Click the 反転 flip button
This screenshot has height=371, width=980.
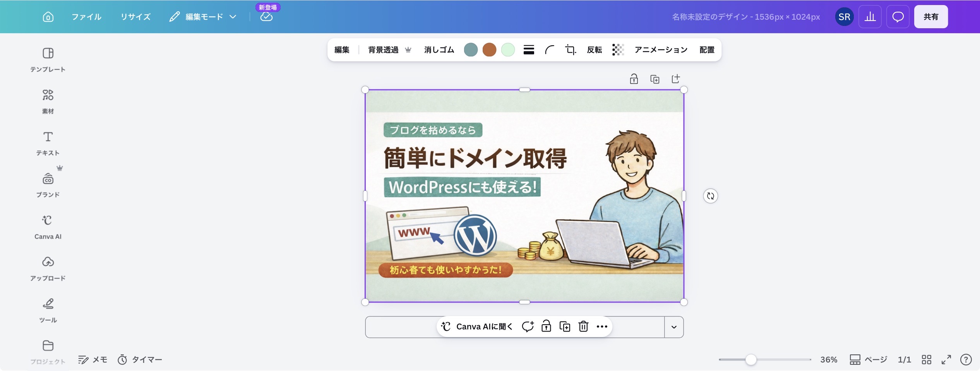point(595,50)
